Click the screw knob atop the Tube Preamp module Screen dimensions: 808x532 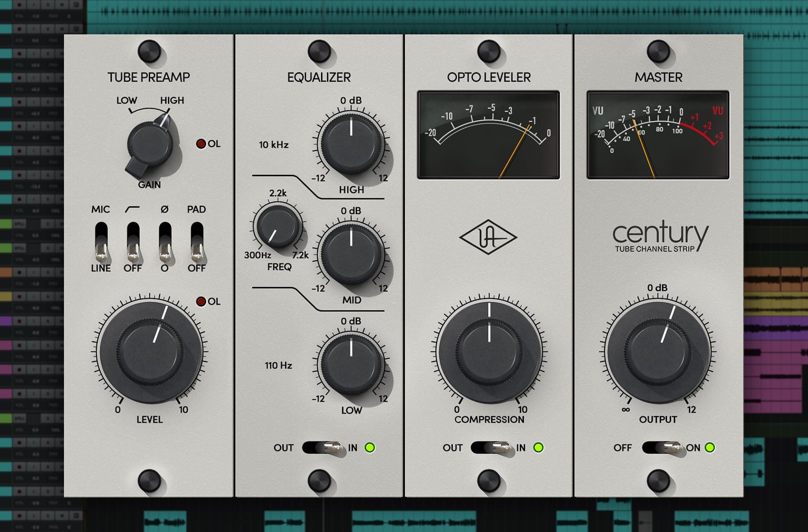pyautogui.click(x=149, y=52)
